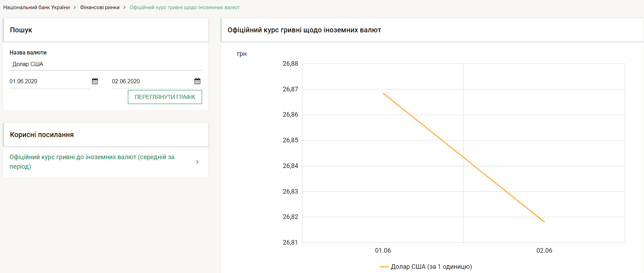Click the 26,83 y-axis label
The height and width of the screenshot is (273, 644).
(x=290, y=191)
